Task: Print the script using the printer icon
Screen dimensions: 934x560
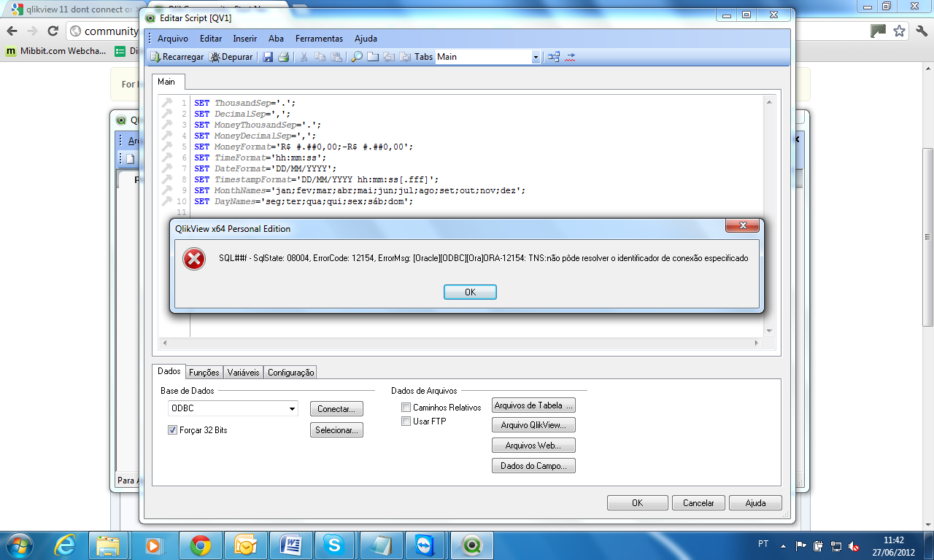Action: click(283, 57)
